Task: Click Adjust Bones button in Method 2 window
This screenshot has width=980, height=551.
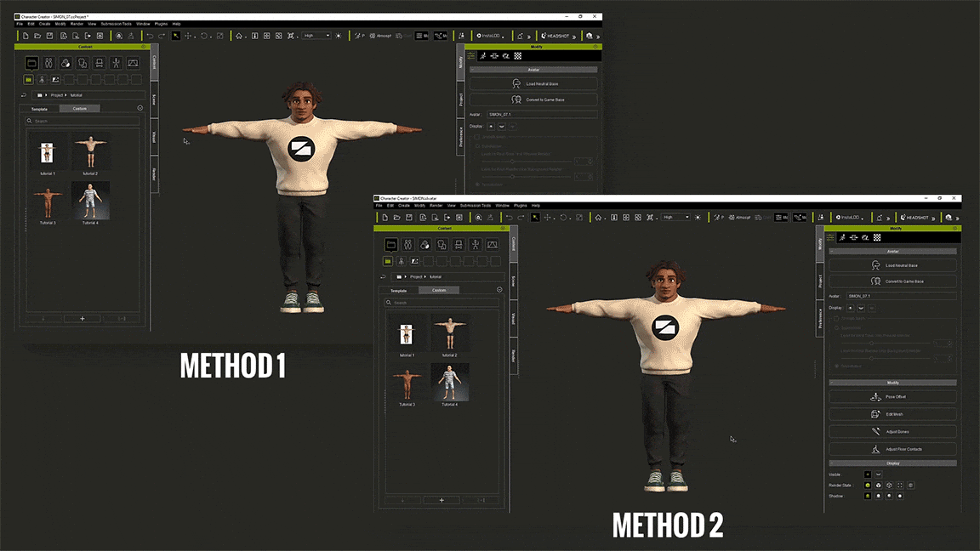Action: 892,432
